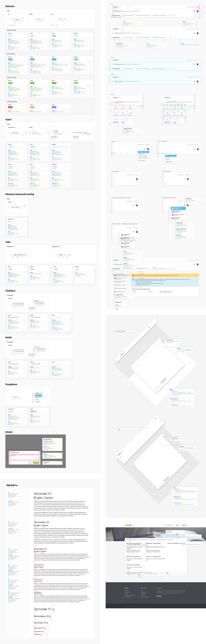Open Операционная деятельность archive icon in green-grid panel
The image size is (206, 644).
(x=167, y=120)
